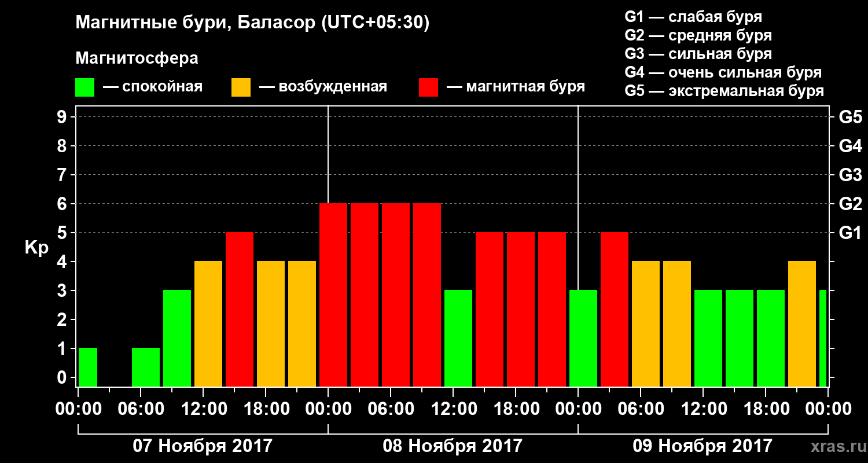
Task: Click the '08 Ноября 2017' date label
Action: 453,446
